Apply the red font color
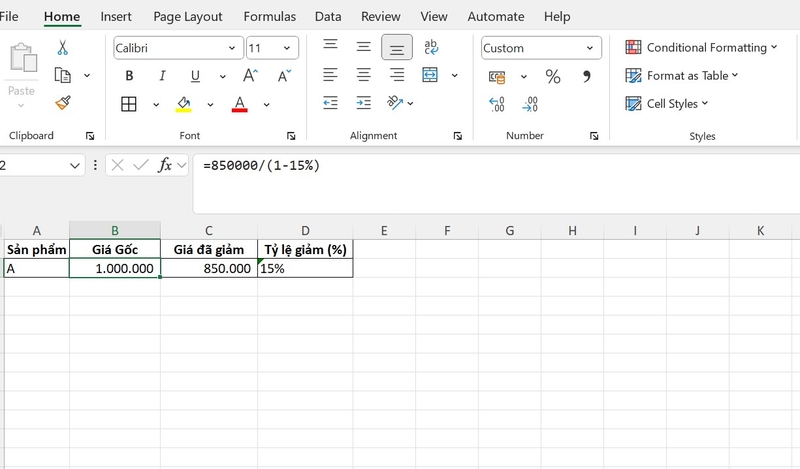The height and width of the screenshot is (469, 800). coord(239,104)
